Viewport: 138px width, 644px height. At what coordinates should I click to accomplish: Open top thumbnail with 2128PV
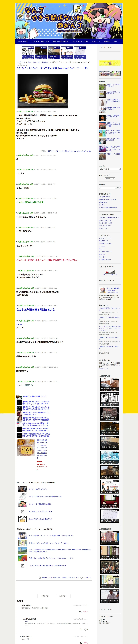tap(80, 53)
